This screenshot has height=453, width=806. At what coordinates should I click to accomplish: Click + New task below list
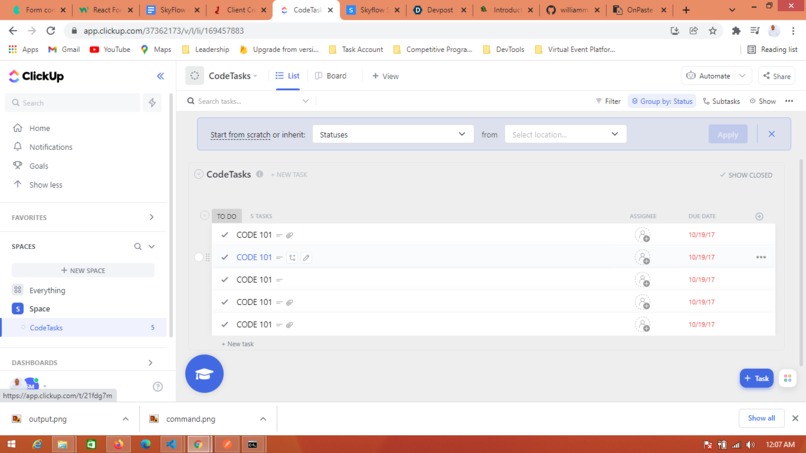(237, 344)
